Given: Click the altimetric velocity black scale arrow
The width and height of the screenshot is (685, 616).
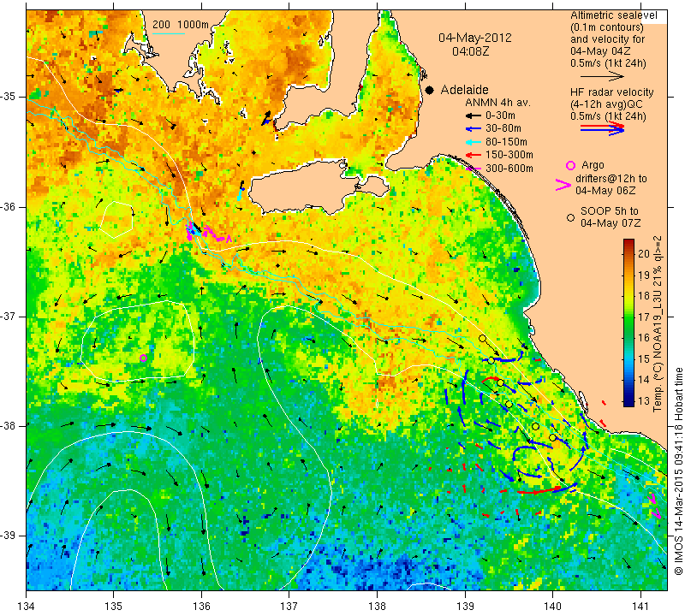Looking at the screenshot, I should (602, 76).
